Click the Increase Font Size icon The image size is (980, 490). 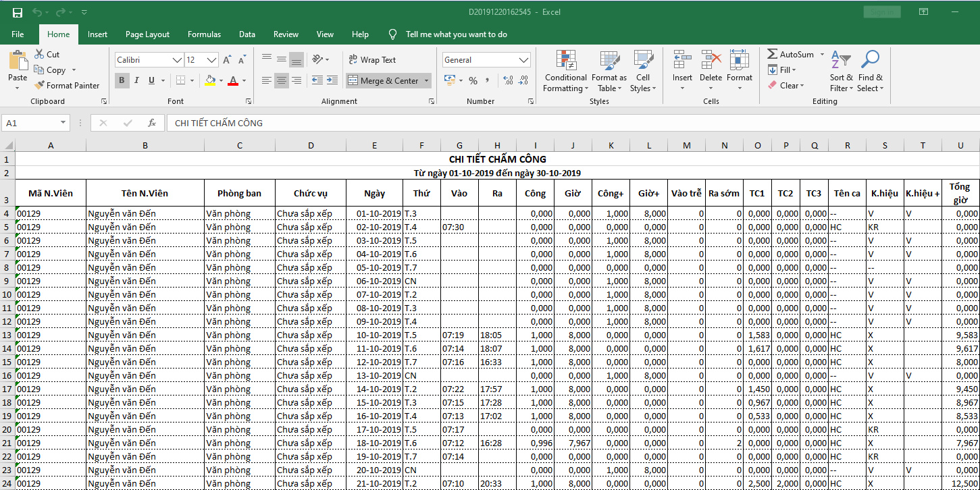pos(227,60)
